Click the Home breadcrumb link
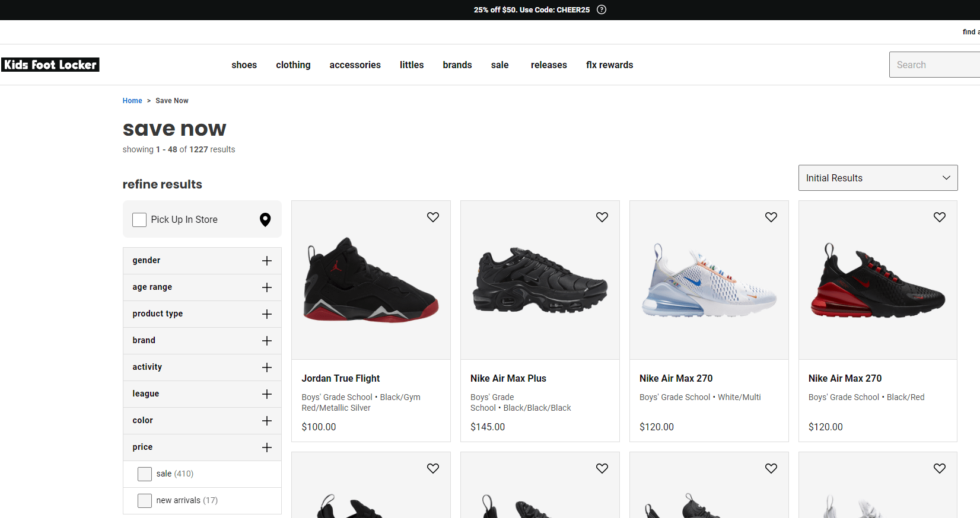The height and width of the screenshot is (518, 980). [132, 101]
